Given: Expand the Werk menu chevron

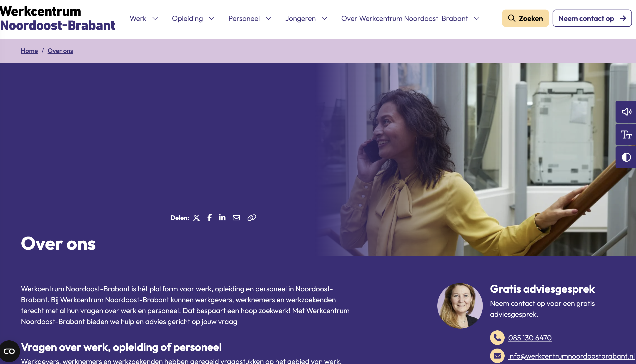Looking at the screenshot, I should (x=155, y=18).
